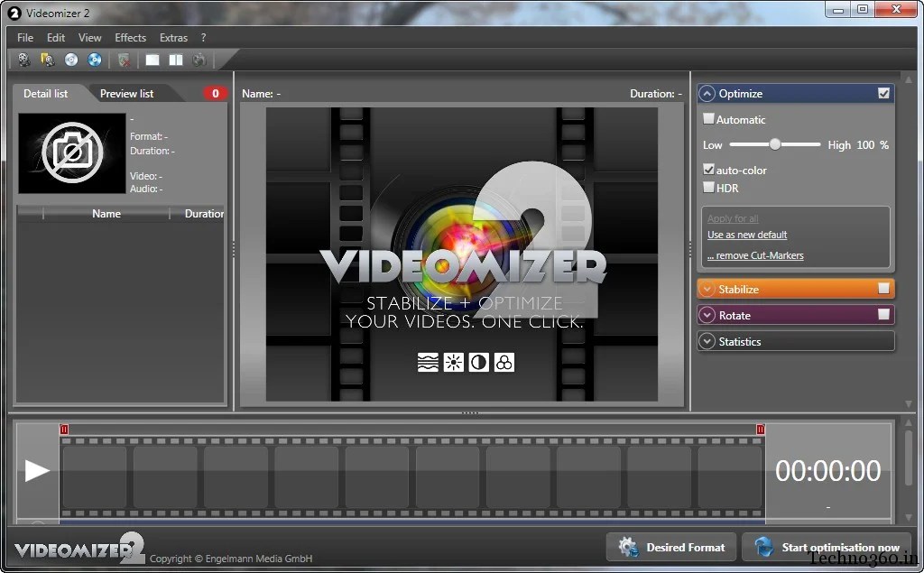Play the video with the timeline play button

coord(36,470)
